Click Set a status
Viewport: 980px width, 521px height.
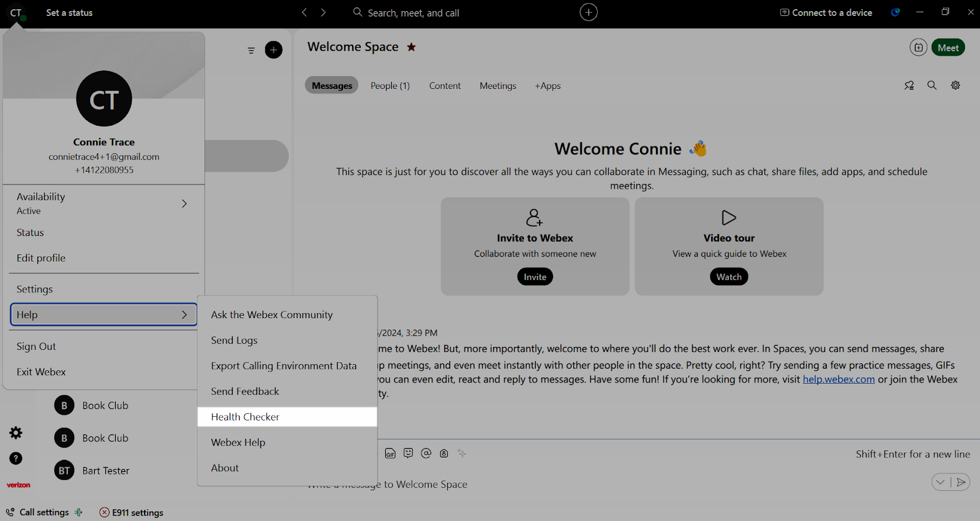[x=69, y=13]
